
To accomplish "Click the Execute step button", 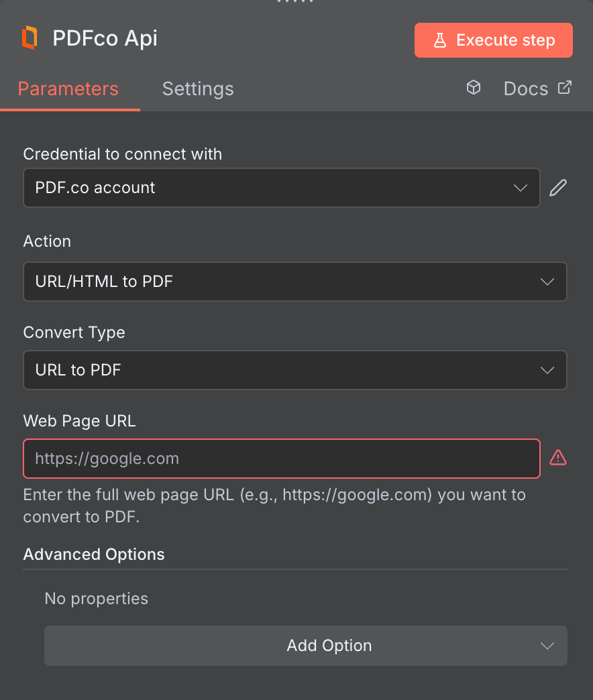I will 494,40.
